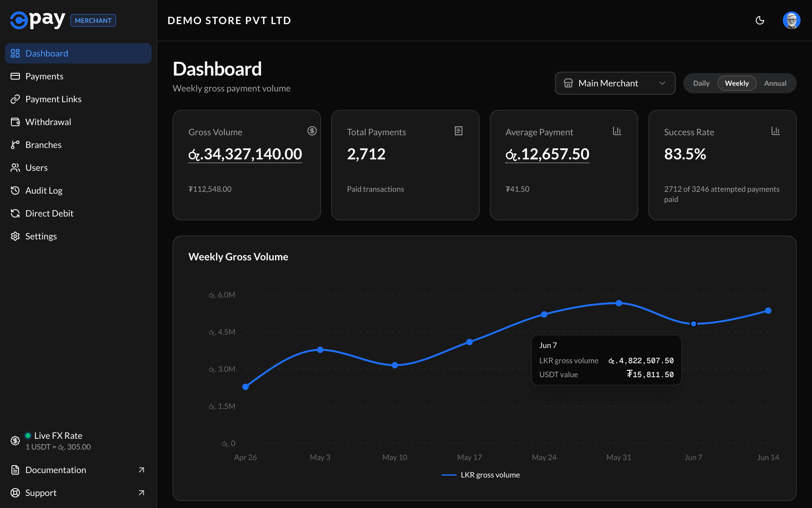Click the storefront icon in merchant selector
Screen dimensions: 812x508
click(568, 83)
